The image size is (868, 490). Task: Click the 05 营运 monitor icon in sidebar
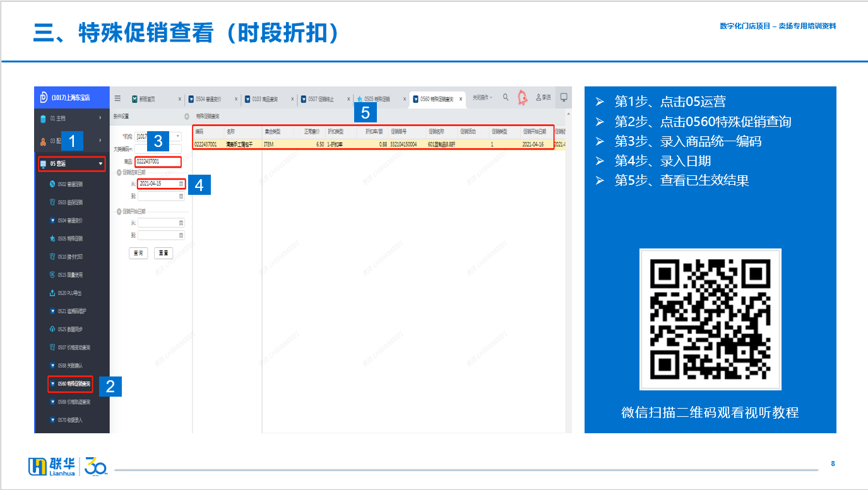pyautogui.click(x=44, y=164)
